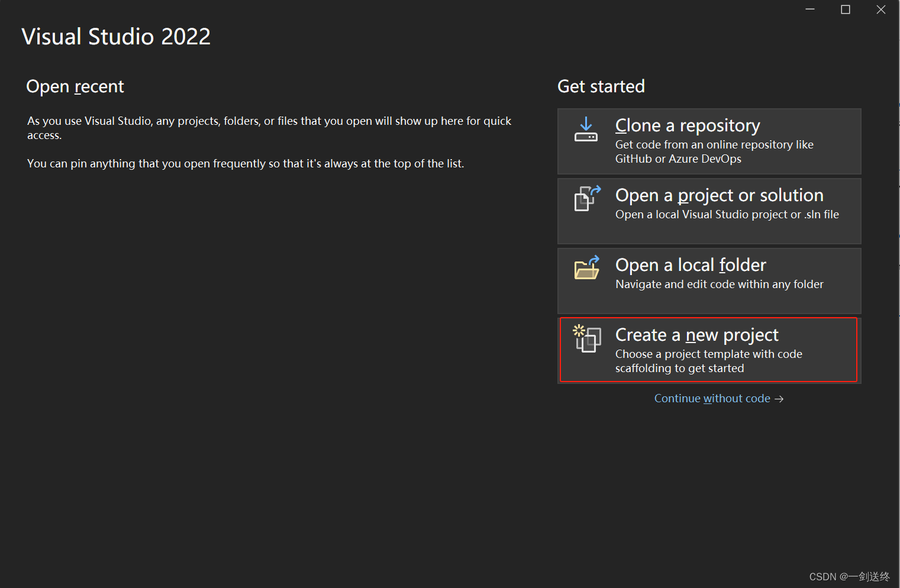Click the close icon in the title bar

[881, 9]
